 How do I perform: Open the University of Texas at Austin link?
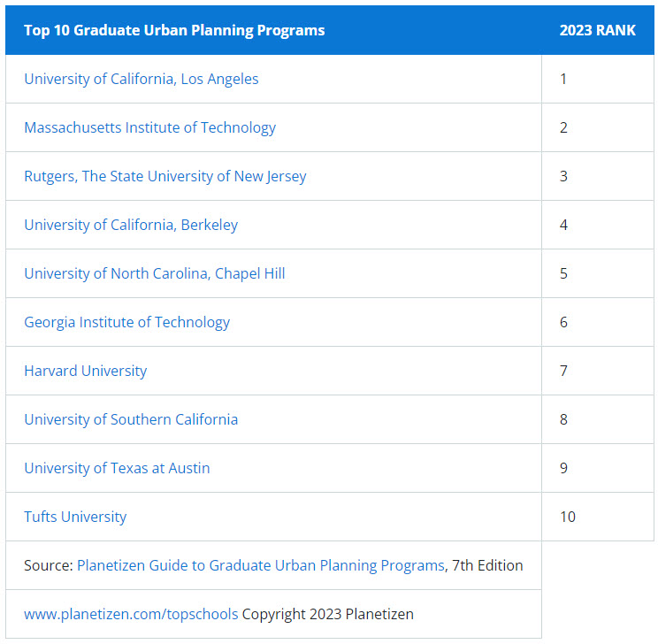coord(117,468)
